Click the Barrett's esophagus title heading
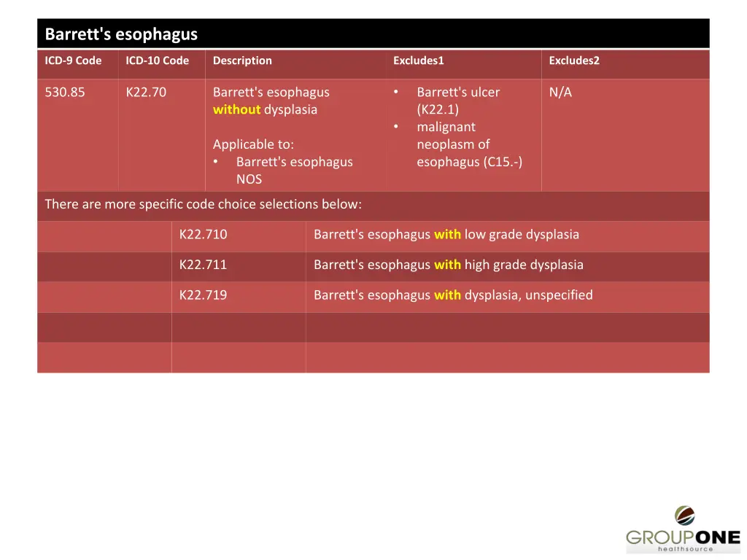The height and width of the screenshot is (560, 747). (x=121, y=34)
